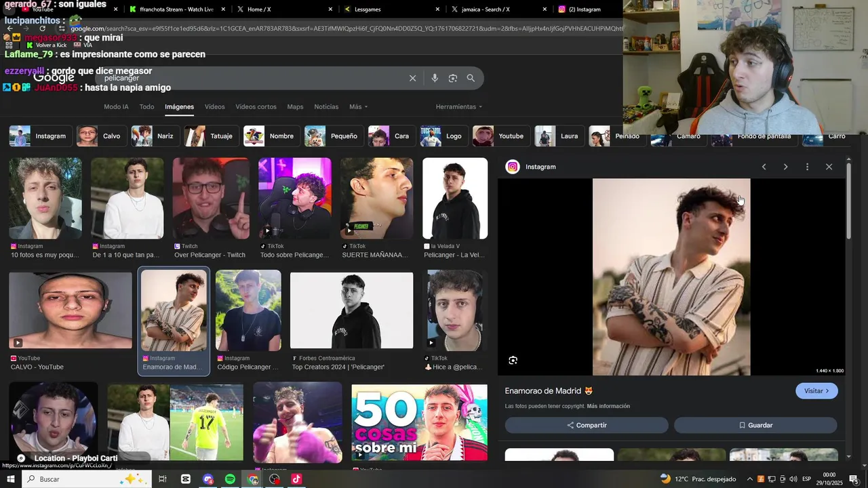Open Google Lens image search icon
Viewport: 868px width, 488px height.
(x=453, y=78)
